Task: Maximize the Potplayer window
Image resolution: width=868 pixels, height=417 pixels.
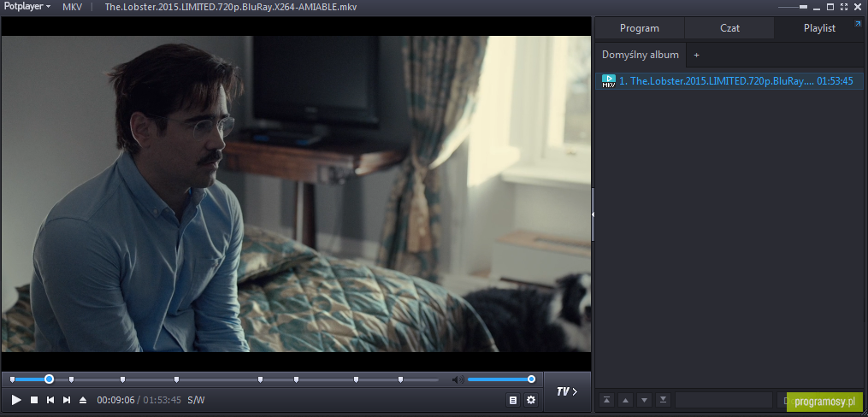Action: [x=830, y=7]
